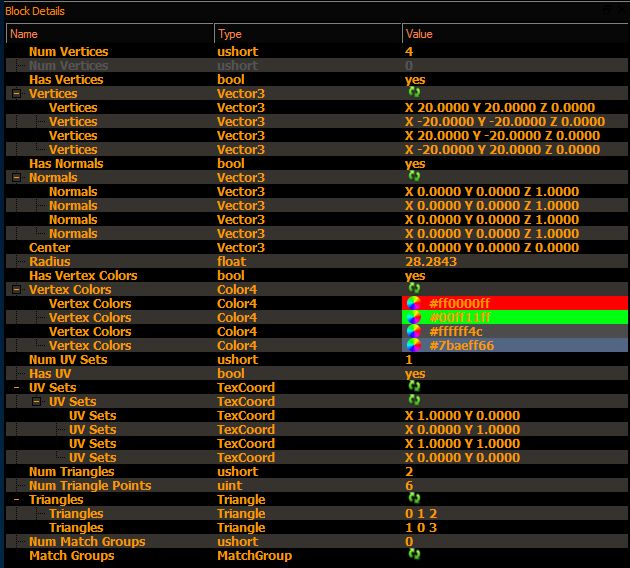Select the blue-gray #7baeff66 color swatch

click(x=515, y=345)
